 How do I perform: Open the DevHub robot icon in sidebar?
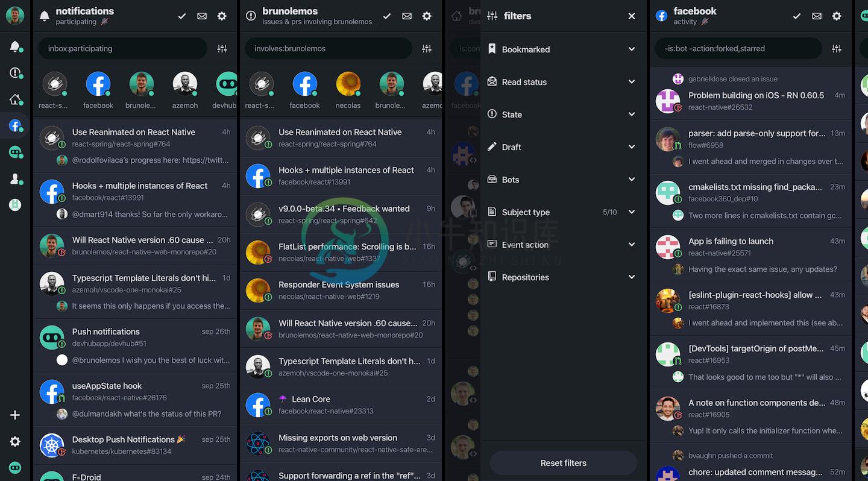(x=15, y=152)
